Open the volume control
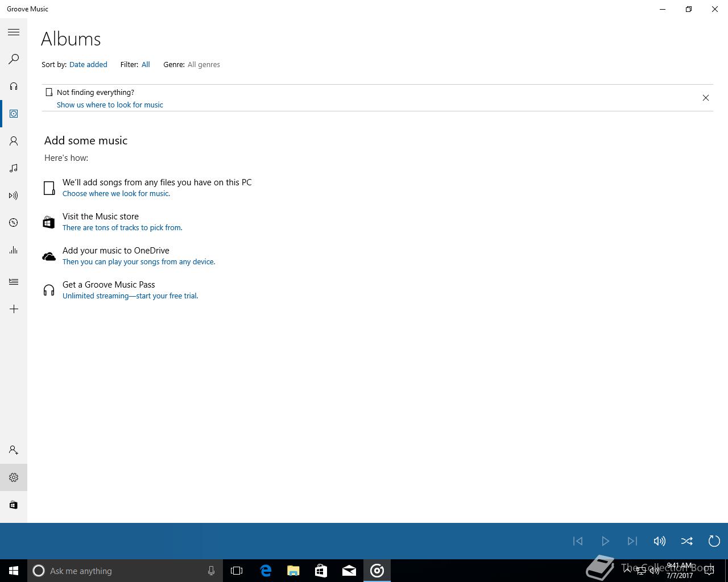This screenshot has height=582, width=728. click(x=660, y=541)
